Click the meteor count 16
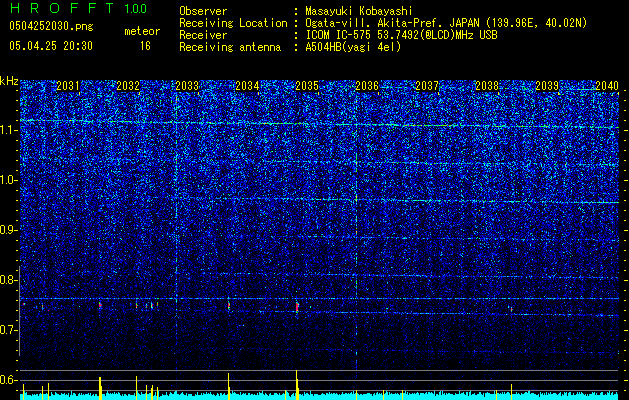Screen dimensions: 629x400 point(145,46)
